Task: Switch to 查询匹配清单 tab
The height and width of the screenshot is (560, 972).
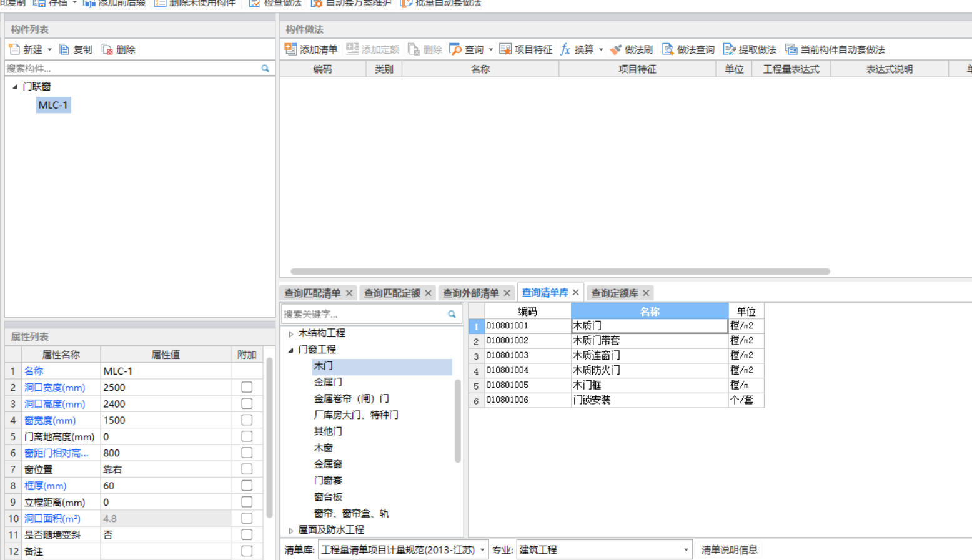Action: 312,293
